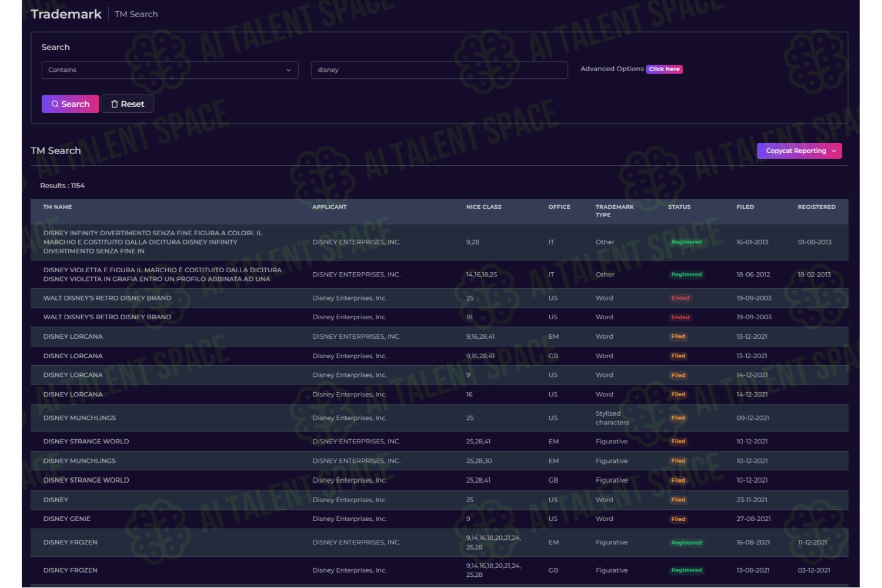Click nice class 25,28,30 cell
The width and height of the screenshot is (882, 588).
click(x=479, y=461)
